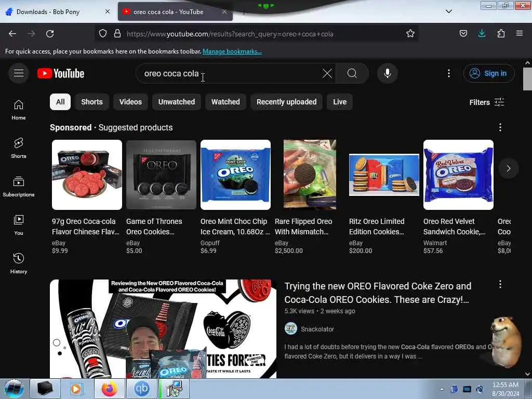
Task: Go back with the browser back arrow
Action: [12, 34]
